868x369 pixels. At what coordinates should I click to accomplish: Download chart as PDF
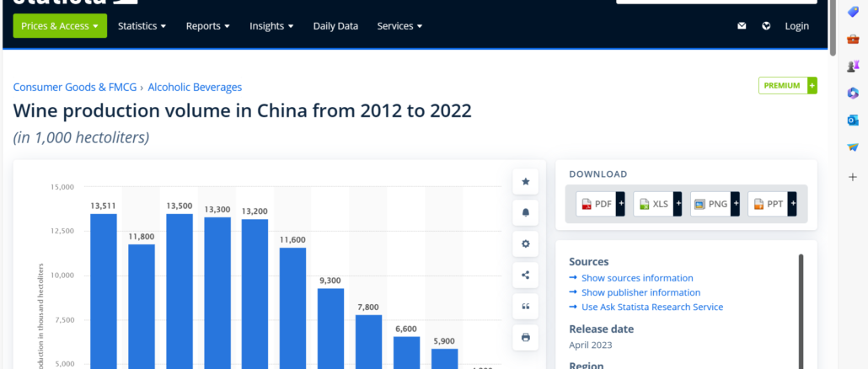click(x=597, y=204)
